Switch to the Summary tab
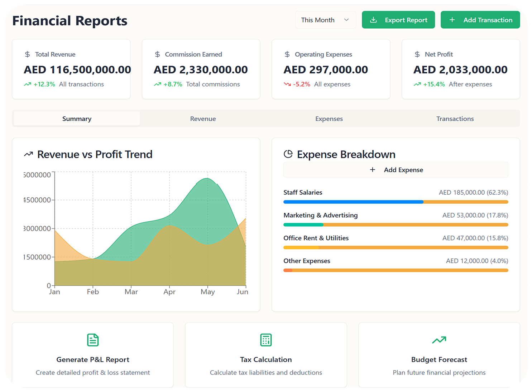The width and height of the screenshot is (532, 392). tap(77, 118)
